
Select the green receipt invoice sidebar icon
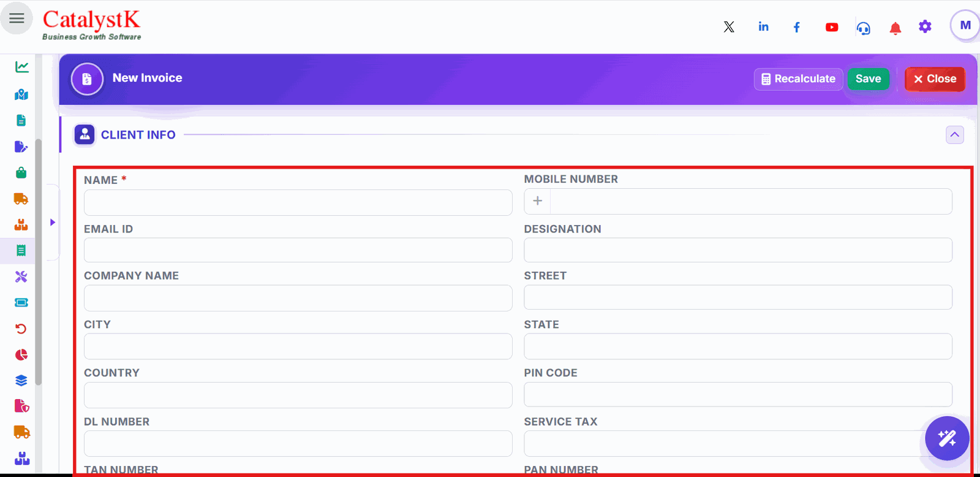point(21,250)
